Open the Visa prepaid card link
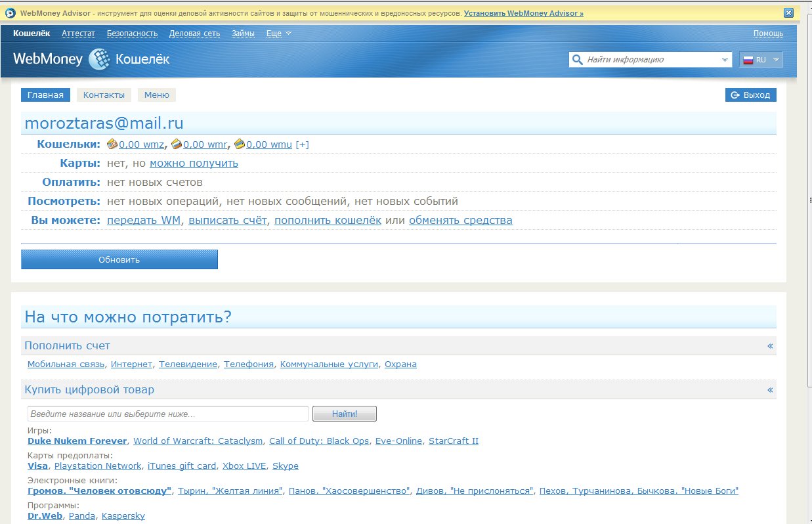This screenshot has width=812, height=524. (x=37, y=466)
